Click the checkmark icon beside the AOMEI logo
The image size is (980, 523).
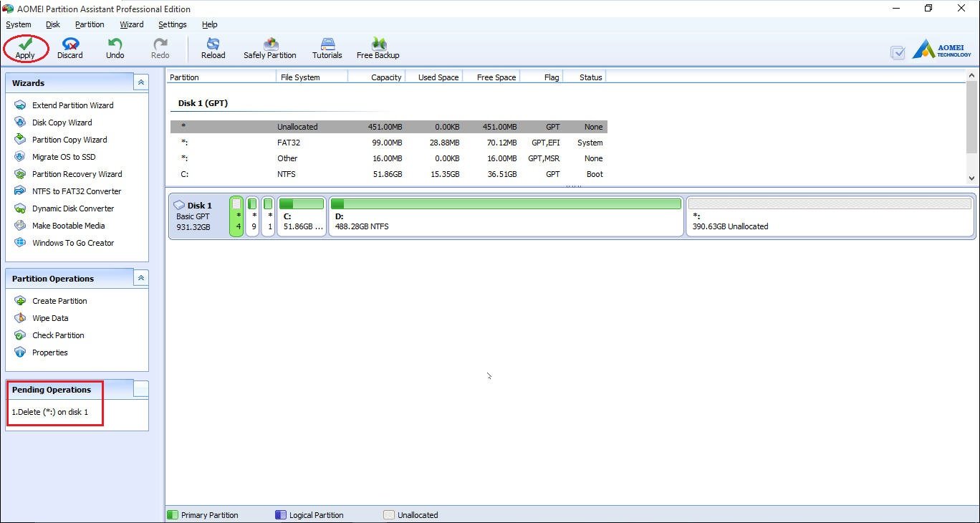(898, 52)
